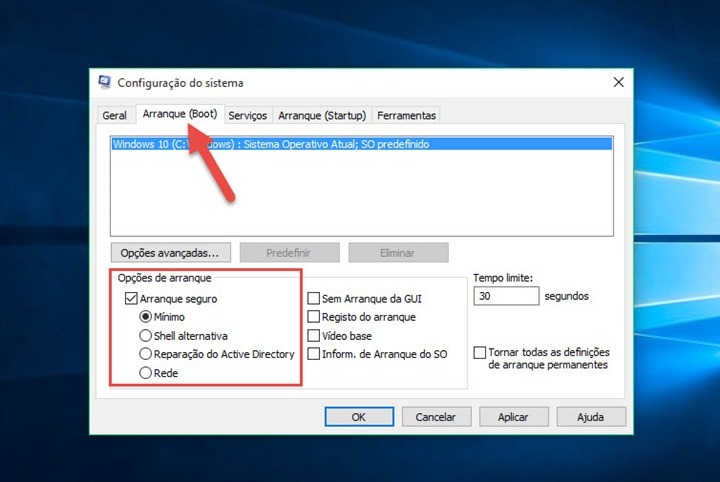This screenshot has width=720, height=482.
Task: Switch to the Geral tab
Action: 114,115
